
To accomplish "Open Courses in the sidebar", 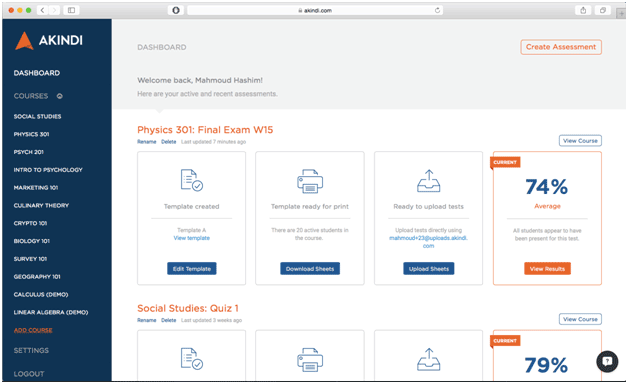I will (x=31, y=96).
